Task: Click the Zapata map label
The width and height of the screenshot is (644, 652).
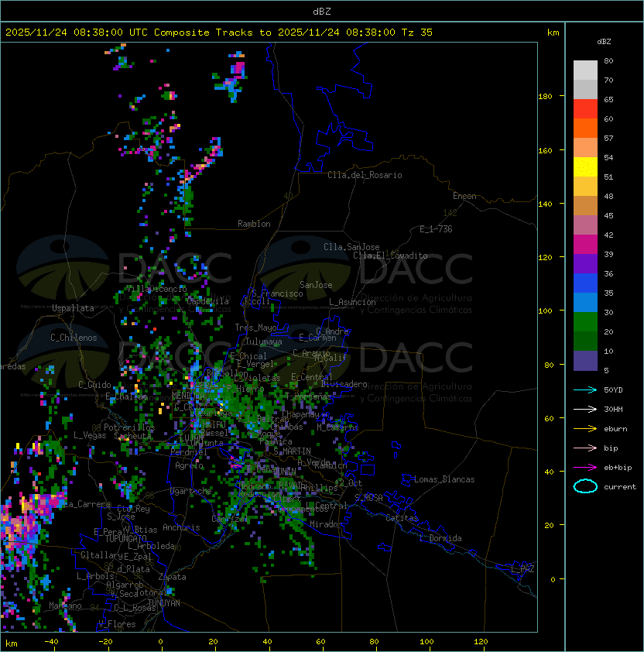Action: tap(172, 577)
